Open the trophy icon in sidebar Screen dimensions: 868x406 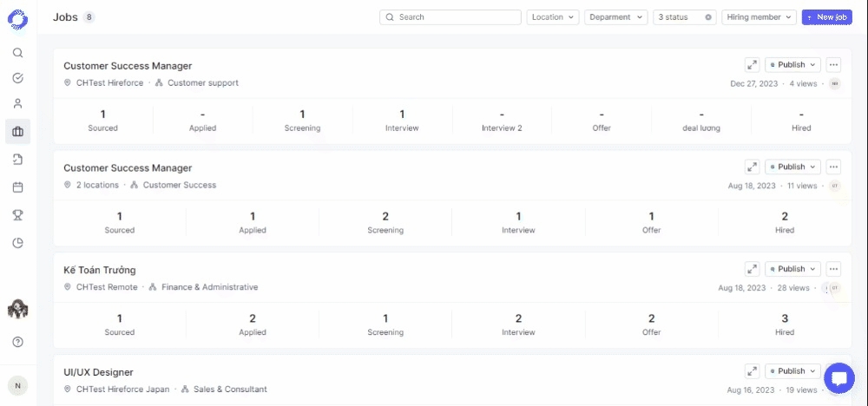(17, 214)
